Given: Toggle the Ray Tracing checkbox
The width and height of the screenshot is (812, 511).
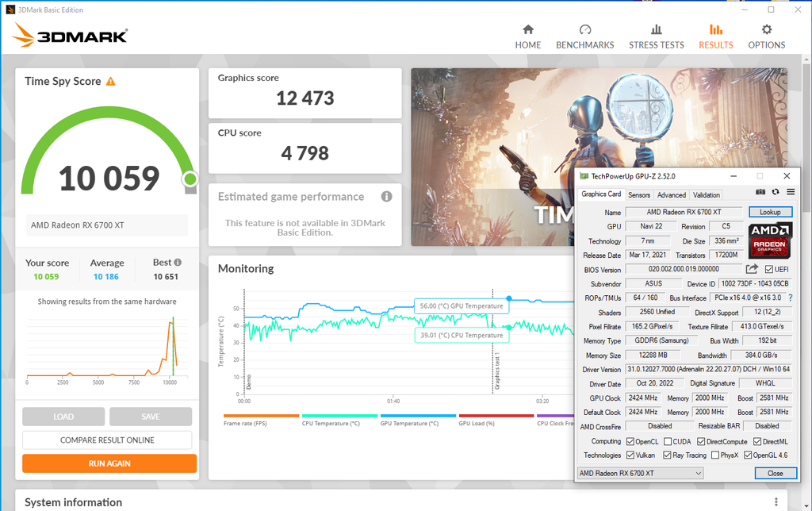Looking at the screenshot, I should point(667,455).
